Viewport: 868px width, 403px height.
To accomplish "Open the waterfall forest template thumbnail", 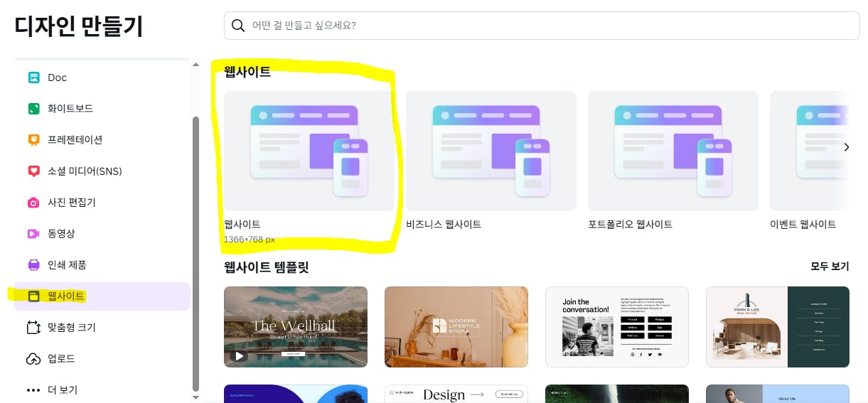I will click(617, 394).
